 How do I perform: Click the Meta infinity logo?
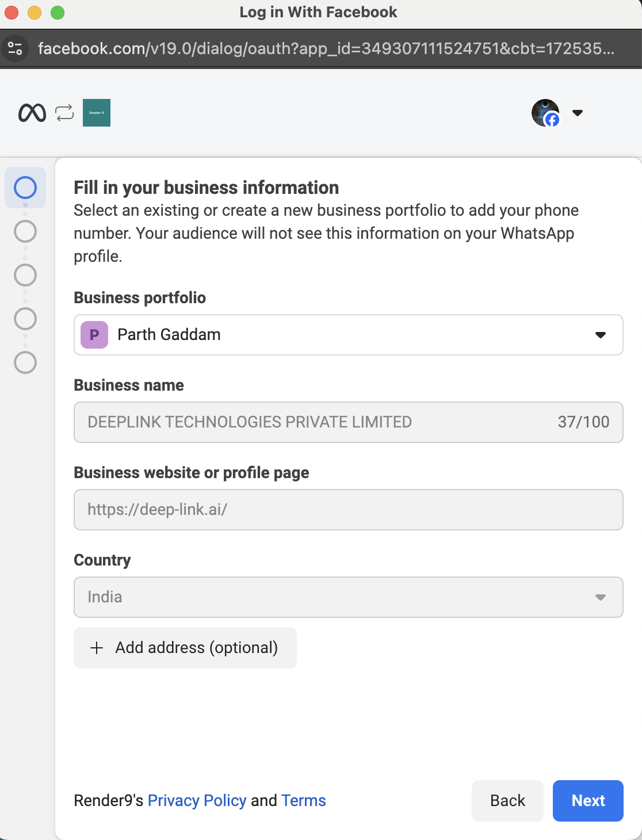[x=32, y=113]
